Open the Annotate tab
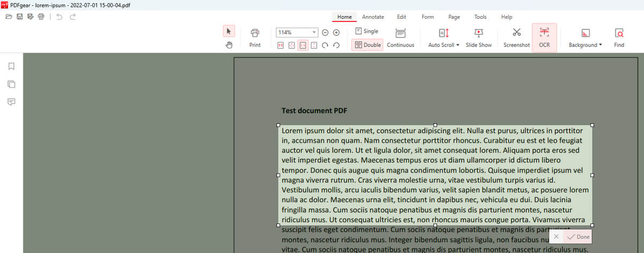Viewport: 644px width, 253px height. [x=373, y=17]
